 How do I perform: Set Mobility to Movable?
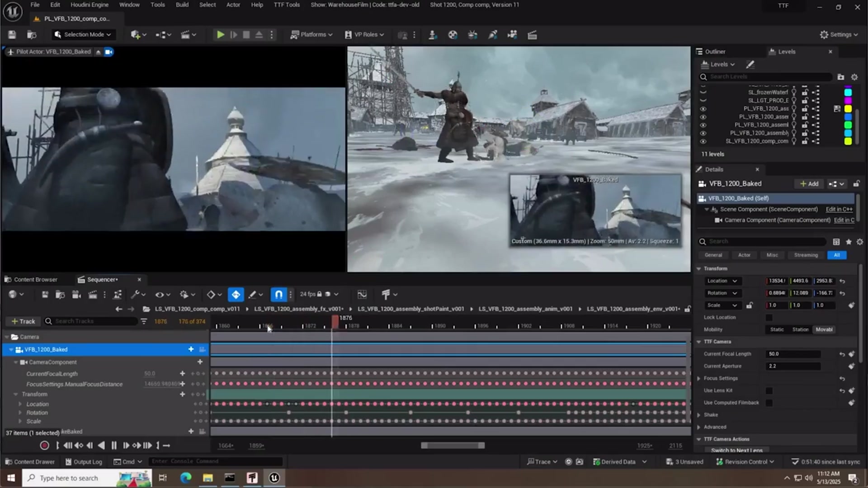[x=824, y=330]
